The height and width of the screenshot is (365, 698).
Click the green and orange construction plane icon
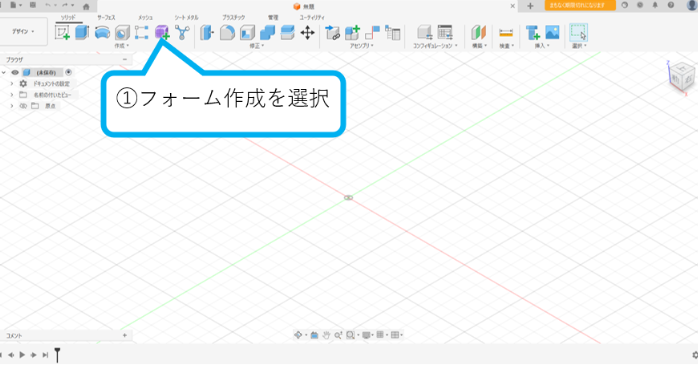[479, 32]
